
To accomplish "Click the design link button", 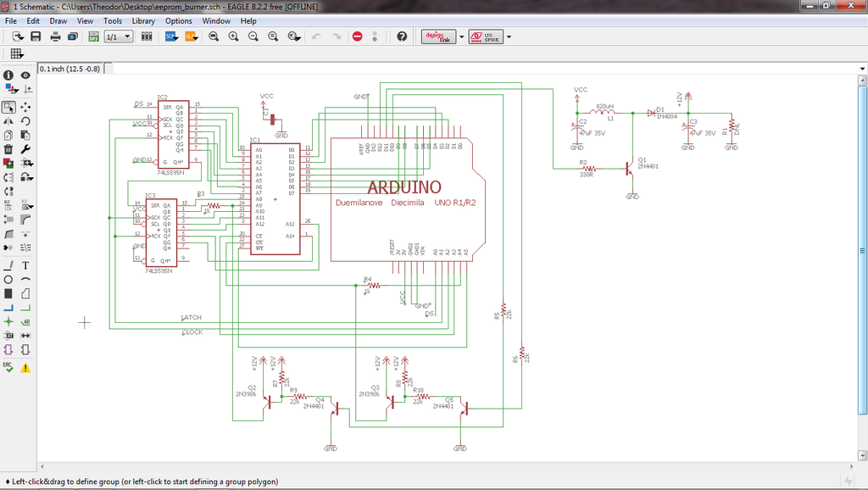I will click(x=438, y=36).
